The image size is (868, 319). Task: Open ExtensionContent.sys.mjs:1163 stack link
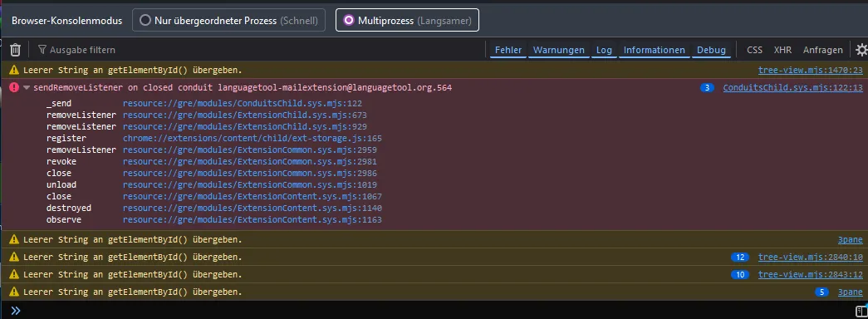(x=253, y=220)
